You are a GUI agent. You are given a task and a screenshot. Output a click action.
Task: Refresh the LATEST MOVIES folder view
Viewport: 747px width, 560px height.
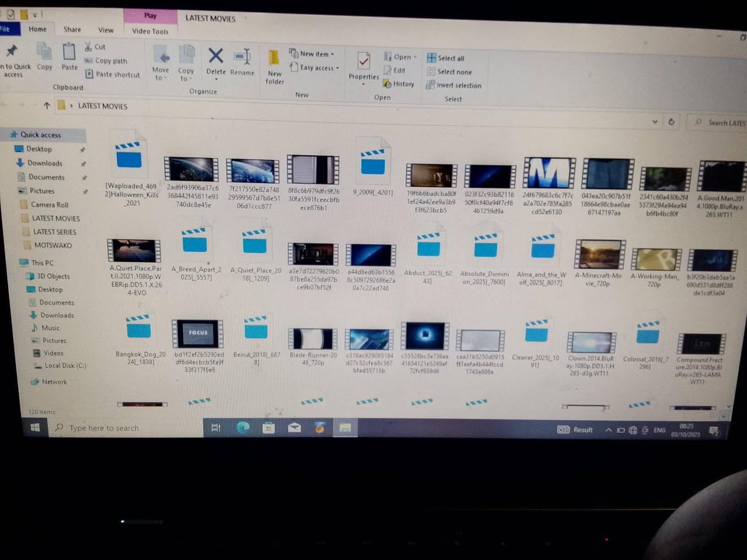coord(671,122)
